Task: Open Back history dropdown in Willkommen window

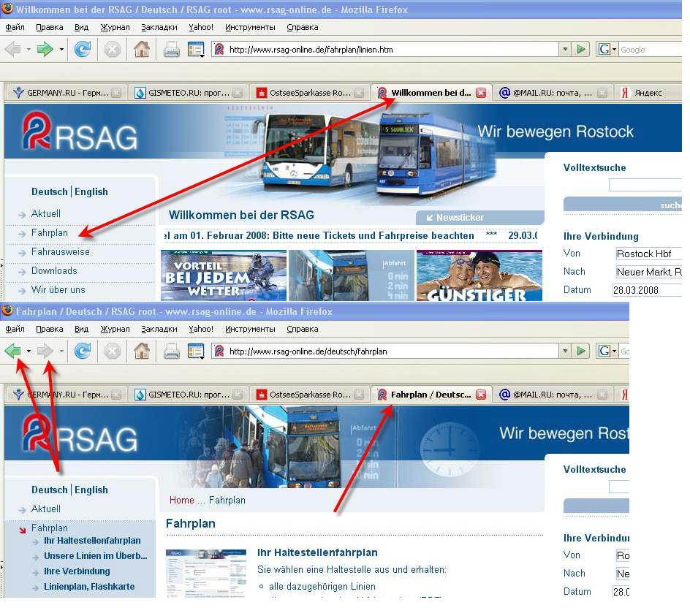Action: pyautogui.click(x=29, y=49)
